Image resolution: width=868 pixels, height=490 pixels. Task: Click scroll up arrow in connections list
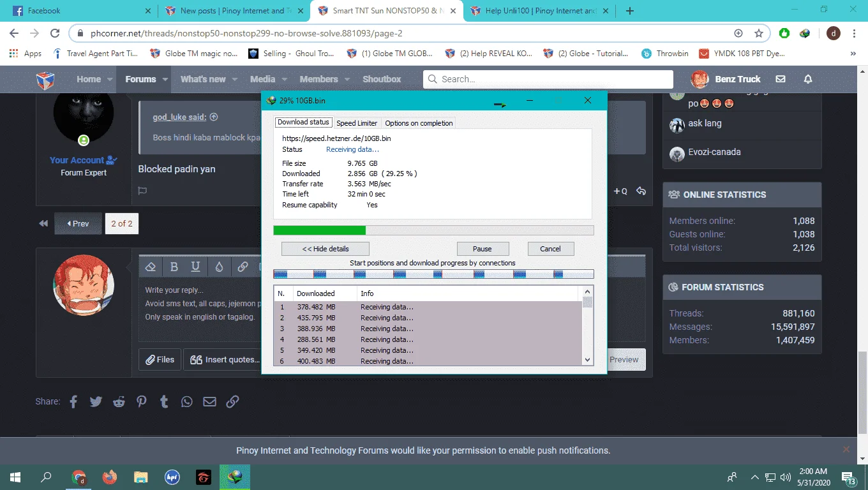point(588,293)
